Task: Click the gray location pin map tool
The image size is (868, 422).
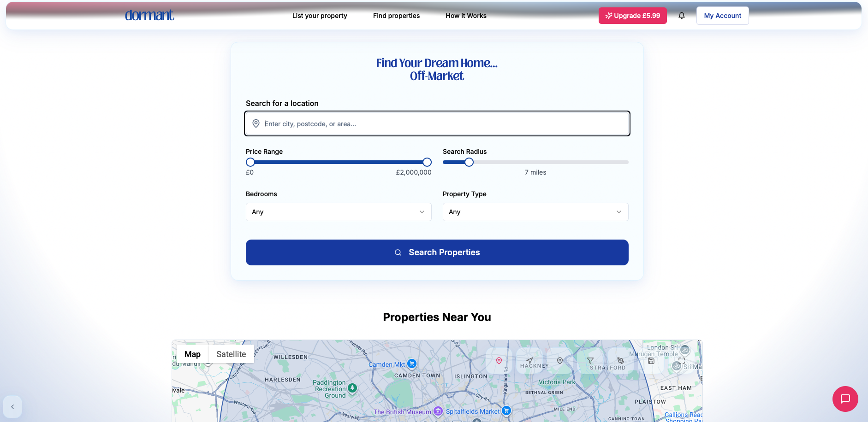Action: pos(560,361)
